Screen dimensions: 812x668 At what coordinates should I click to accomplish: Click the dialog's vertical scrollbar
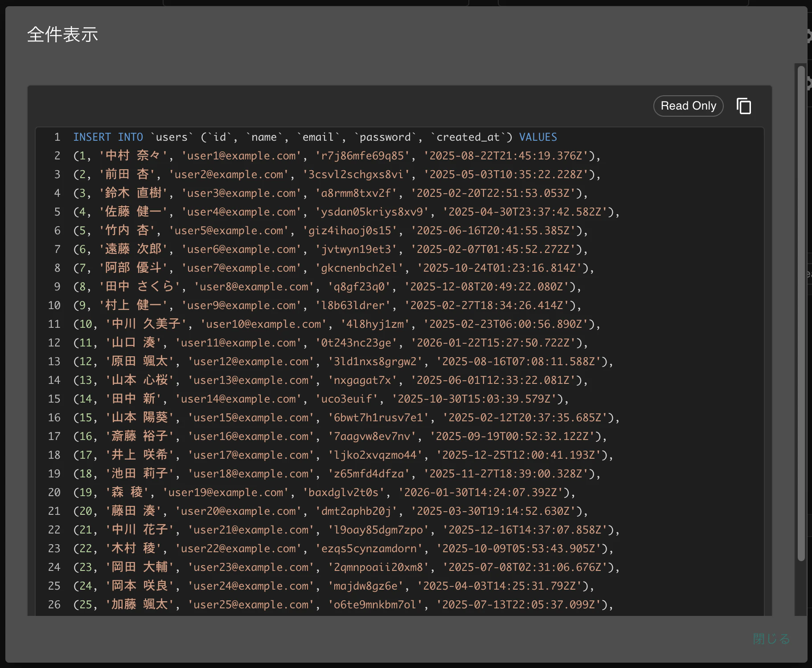801,313
